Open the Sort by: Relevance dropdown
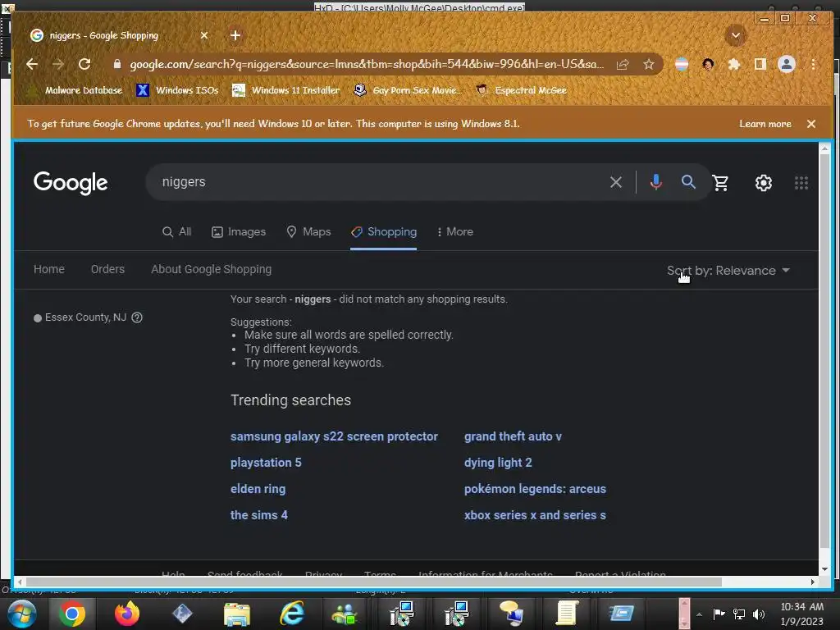 click(x=728, y=271)
